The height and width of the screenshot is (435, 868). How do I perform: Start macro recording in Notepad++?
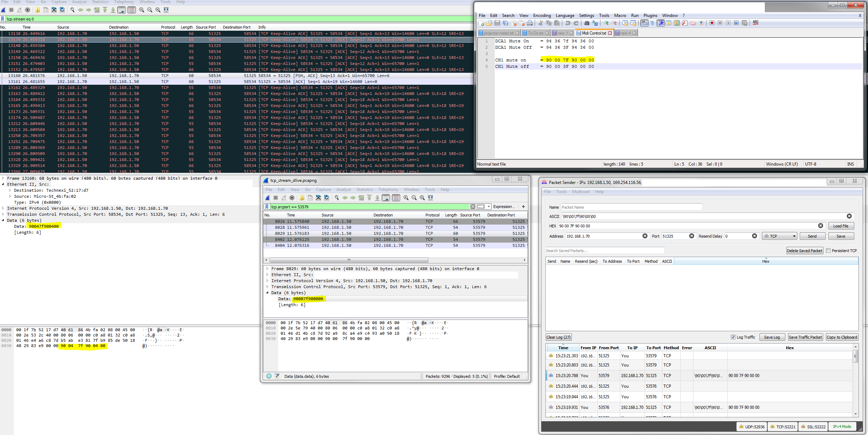tap(712, 23)
